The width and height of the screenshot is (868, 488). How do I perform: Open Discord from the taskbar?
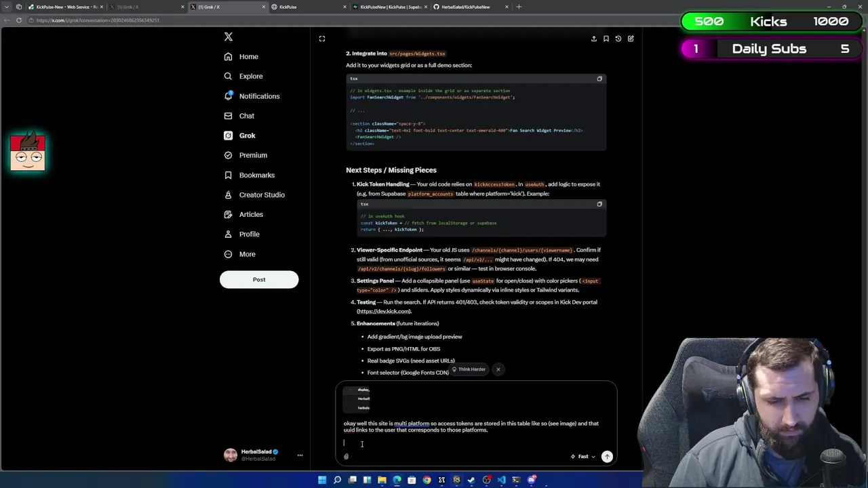click(531, 480)
